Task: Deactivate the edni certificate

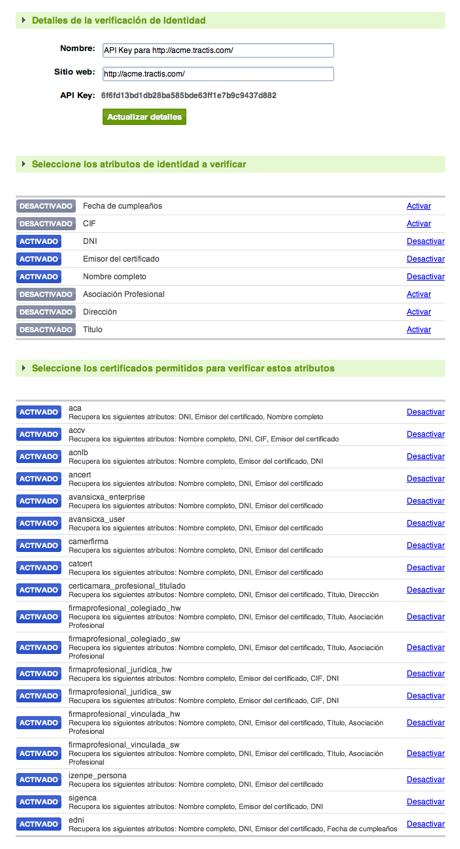Action: point(425,824)
